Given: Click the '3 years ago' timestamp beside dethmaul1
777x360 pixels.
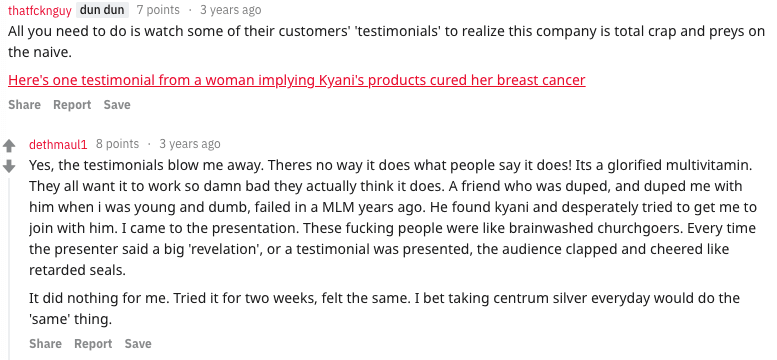Looking at the screenshot, I should 190,144.
